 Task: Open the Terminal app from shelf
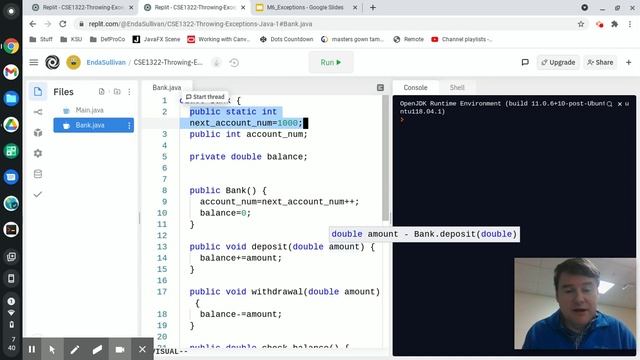pos(11,230)
